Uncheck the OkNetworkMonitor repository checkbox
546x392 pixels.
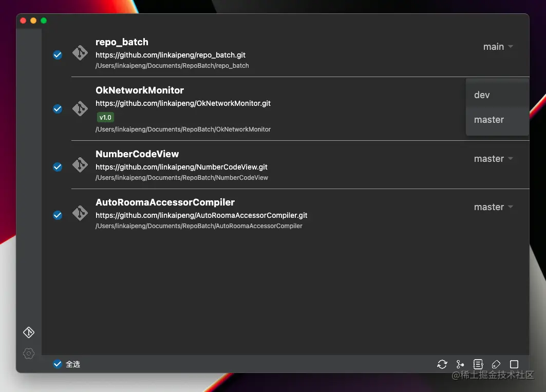click(58, 109)
